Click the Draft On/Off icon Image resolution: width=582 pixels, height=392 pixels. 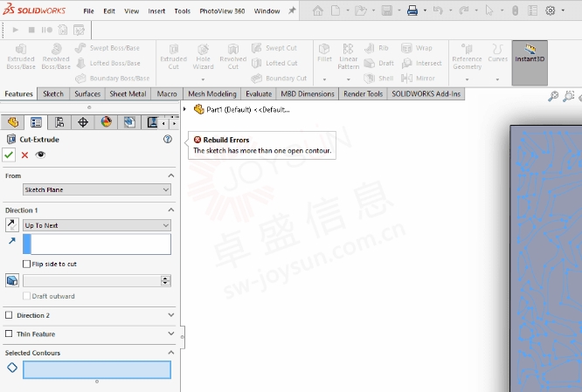12,280
